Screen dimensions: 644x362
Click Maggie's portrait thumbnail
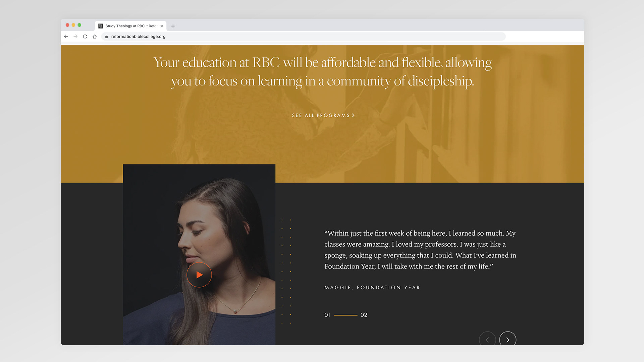(199, 255)
